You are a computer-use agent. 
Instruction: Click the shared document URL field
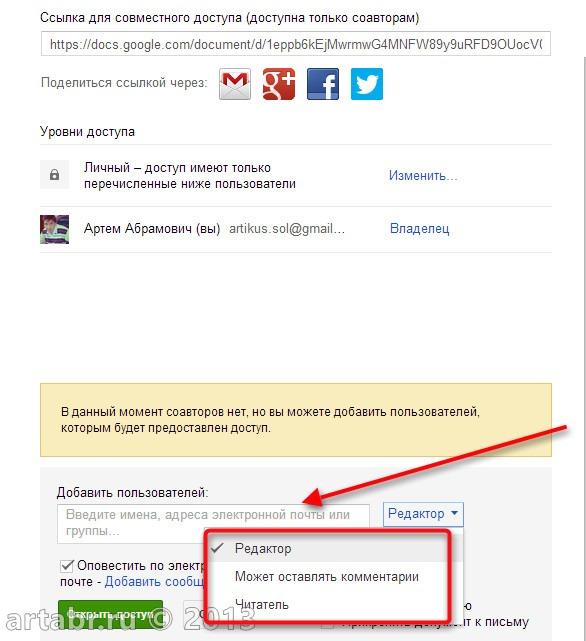296,44
